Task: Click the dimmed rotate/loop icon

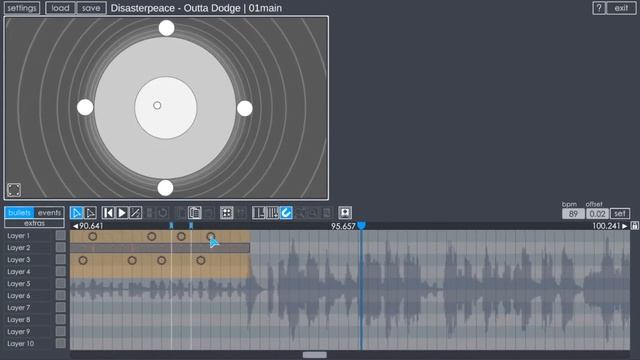Action: (163, 213)
